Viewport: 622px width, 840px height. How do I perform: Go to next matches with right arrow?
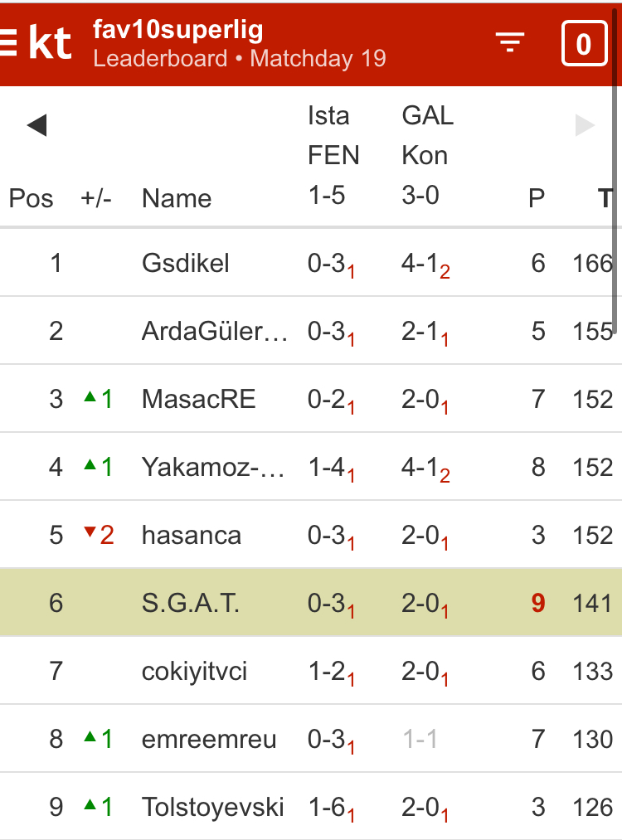point(586,125)
